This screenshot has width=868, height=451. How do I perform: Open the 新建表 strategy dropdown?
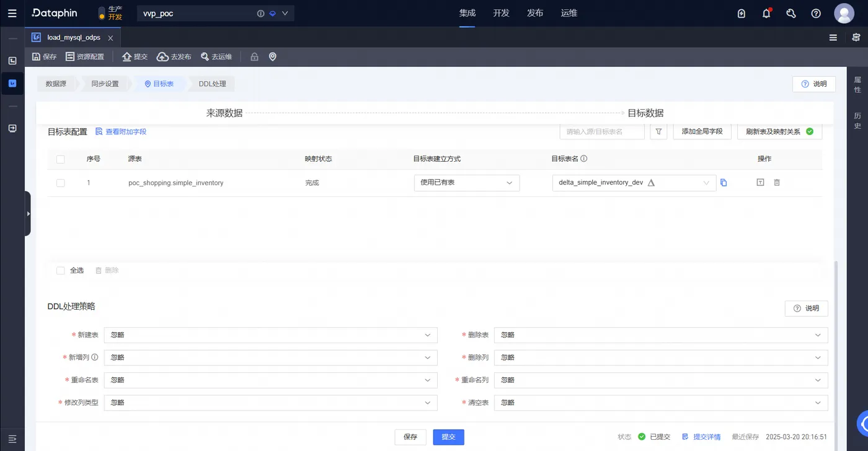coord(271,335)
